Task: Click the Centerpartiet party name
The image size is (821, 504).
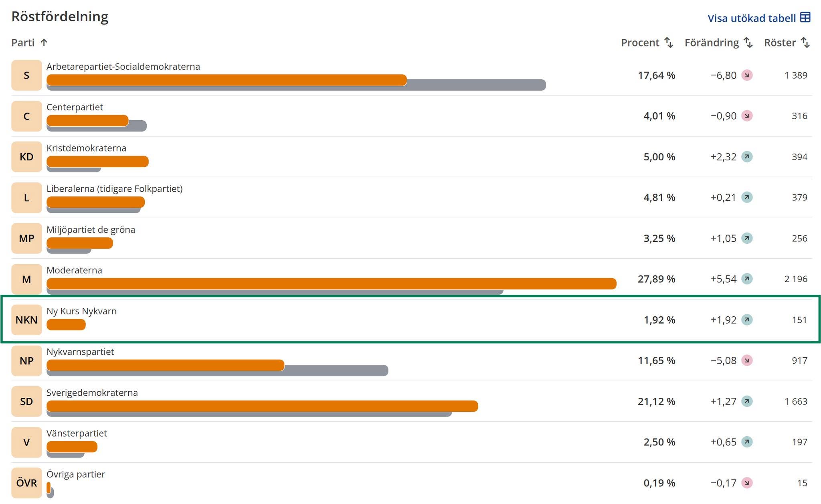Action: [75, 107]
